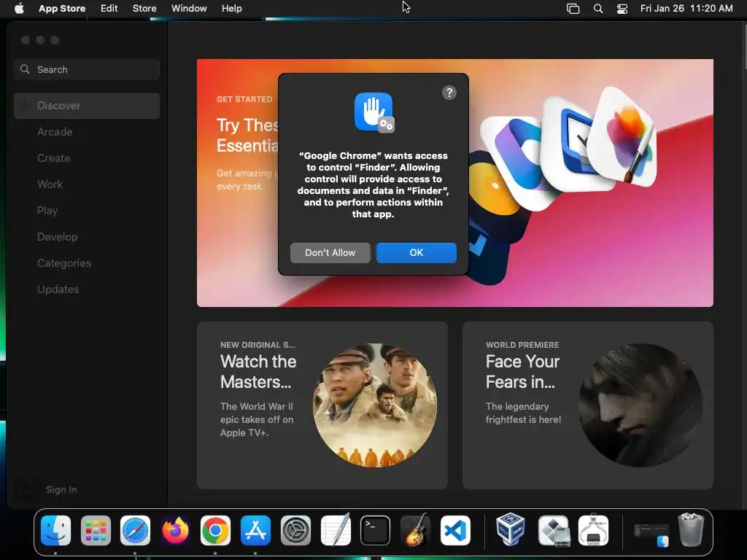Select Play in the sidebar
The image size is (747, 560).
[x=87, y=210]
